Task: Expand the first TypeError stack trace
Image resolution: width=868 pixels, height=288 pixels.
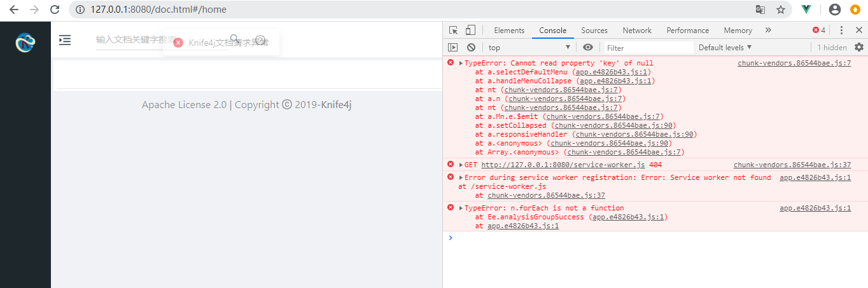Action: [x=461, y=63]
